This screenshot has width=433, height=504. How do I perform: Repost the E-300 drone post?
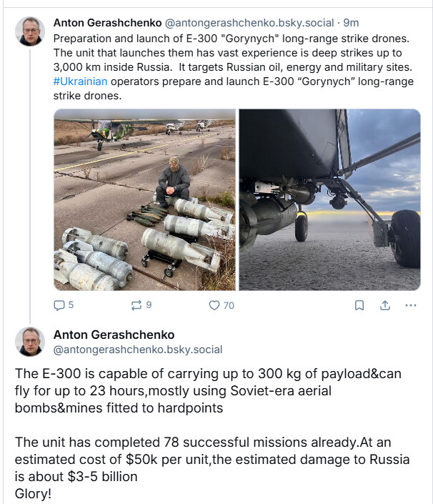[x=136, y=305]
